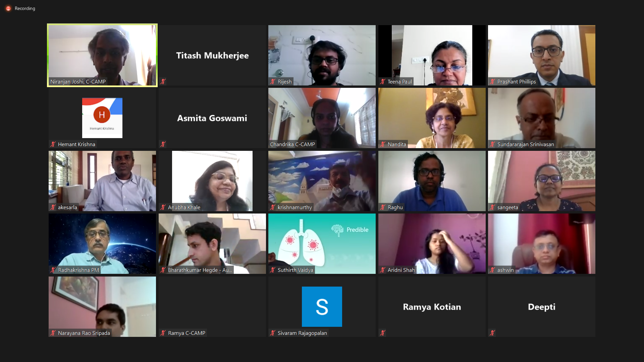
Task: Click the Ramya C-CAMP name label
Action: pos(186,333)
